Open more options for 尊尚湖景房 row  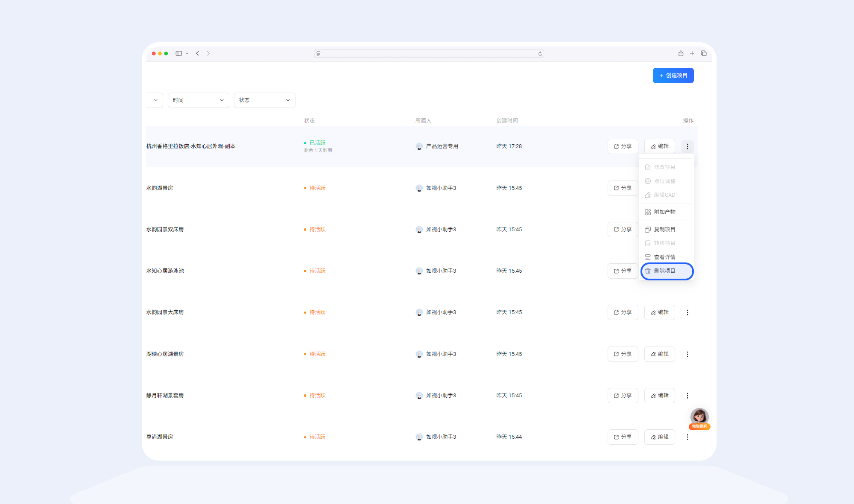[687, 437]
